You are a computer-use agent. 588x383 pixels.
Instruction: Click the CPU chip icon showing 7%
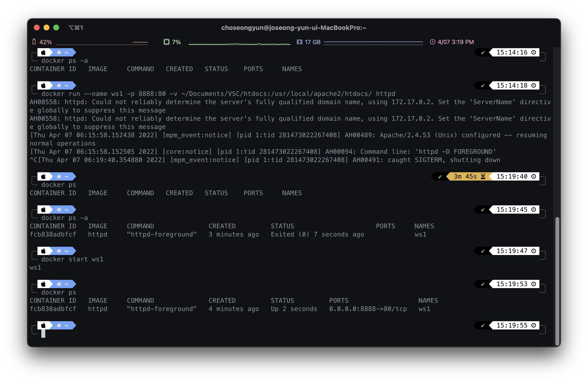tap(167, 42)
